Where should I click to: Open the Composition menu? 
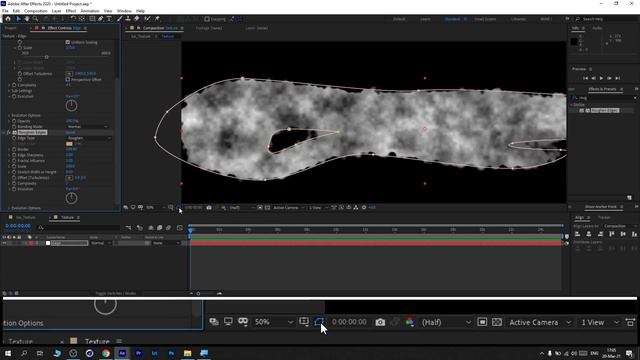[x=36, y=11]
